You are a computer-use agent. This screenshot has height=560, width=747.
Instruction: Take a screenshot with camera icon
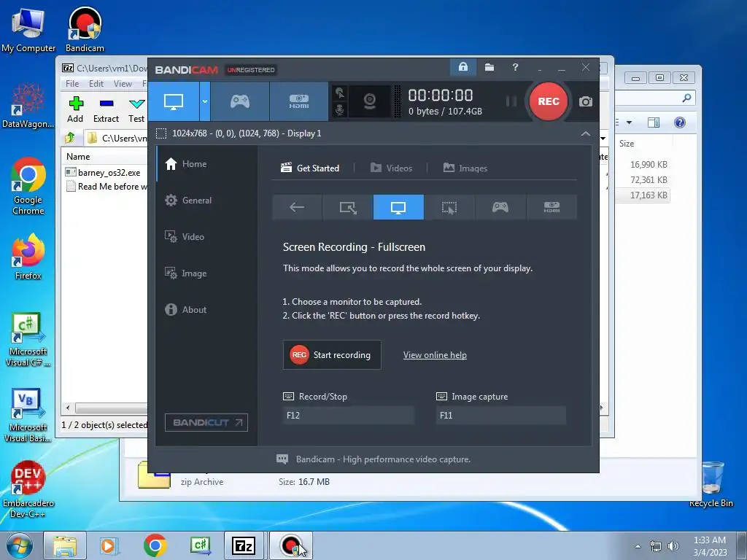586,101
